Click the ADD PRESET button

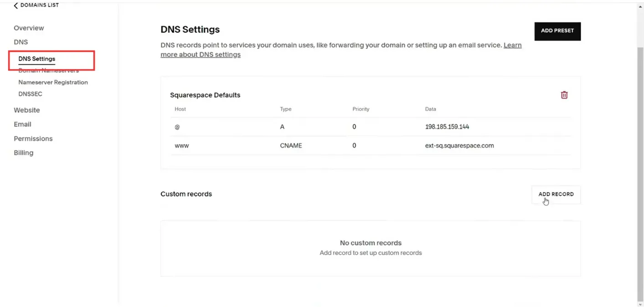click(557, 31)
